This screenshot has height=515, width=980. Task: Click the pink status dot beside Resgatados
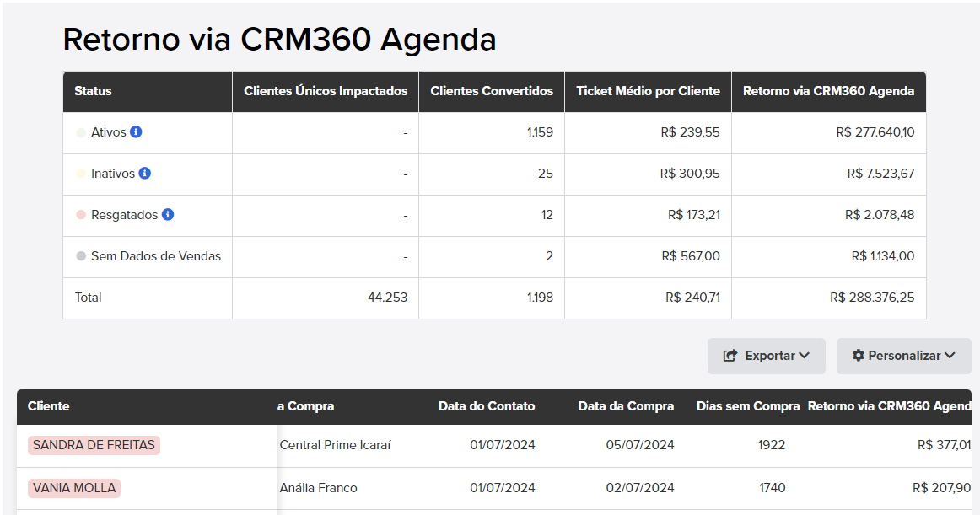click(x=81, y=214)
